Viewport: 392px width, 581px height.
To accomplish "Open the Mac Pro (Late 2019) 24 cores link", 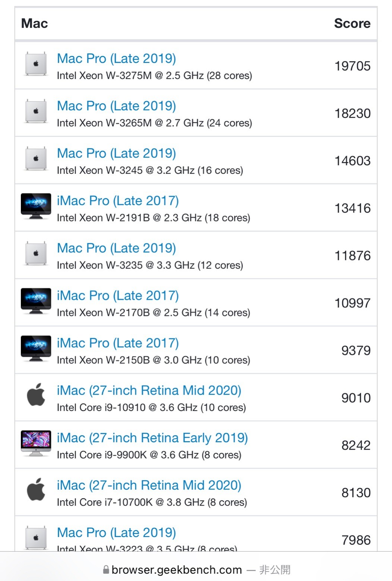I will (116, 106).
